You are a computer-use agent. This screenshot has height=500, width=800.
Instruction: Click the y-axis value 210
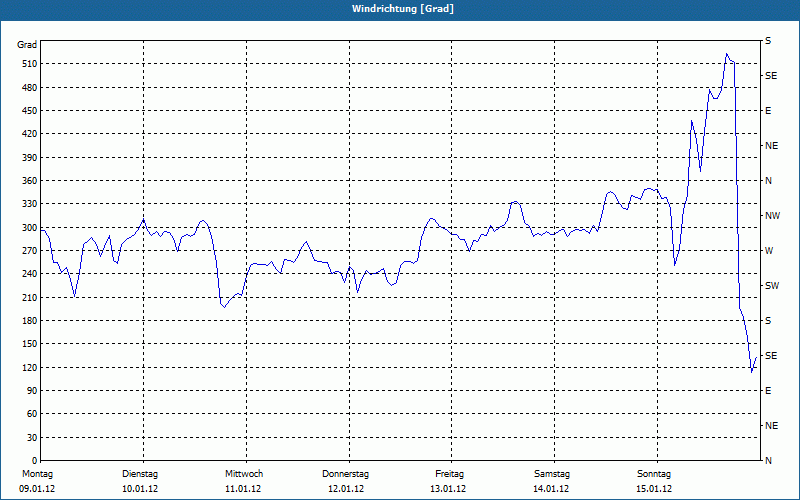tap(30, 297)
